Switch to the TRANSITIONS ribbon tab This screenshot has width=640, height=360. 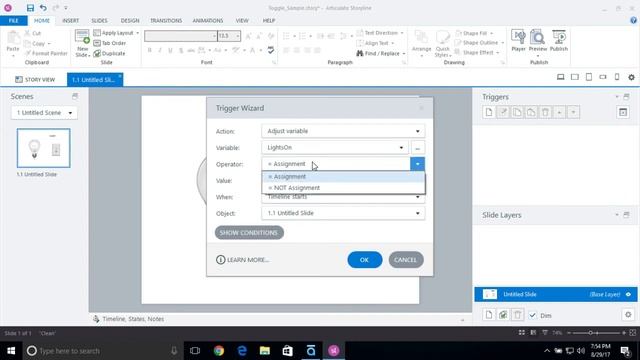tap(166, 20)
